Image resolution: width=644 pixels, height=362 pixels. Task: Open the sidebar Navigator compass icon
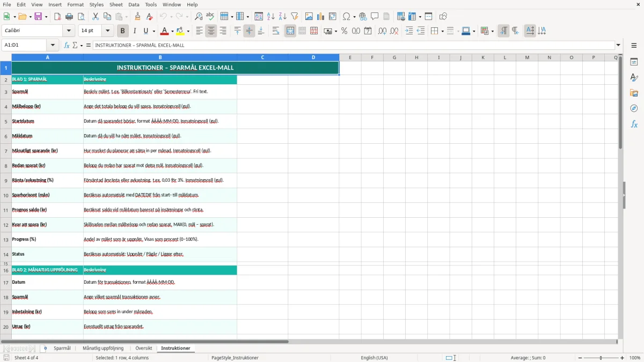pyautogui.click(x=634, y=108)
